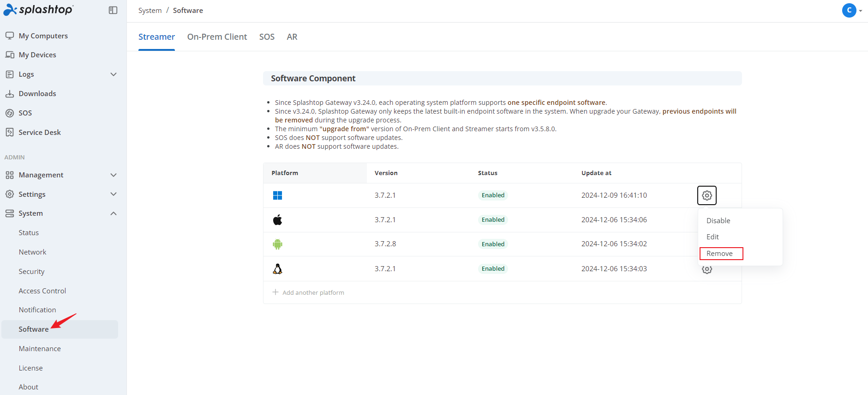Click the Settings gear icon in sidebar
Screen dimensions: 868x395
point(10,194)
